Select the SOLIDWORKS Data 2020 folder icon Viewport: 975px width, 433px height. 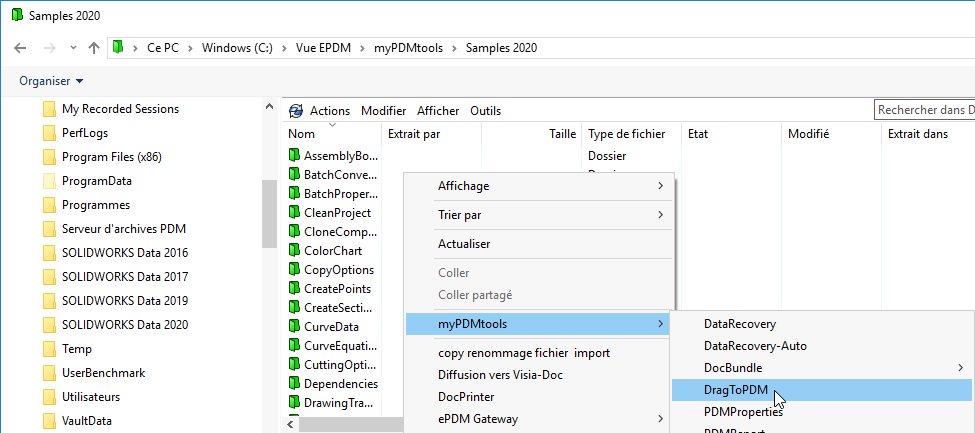coord(49,325)
